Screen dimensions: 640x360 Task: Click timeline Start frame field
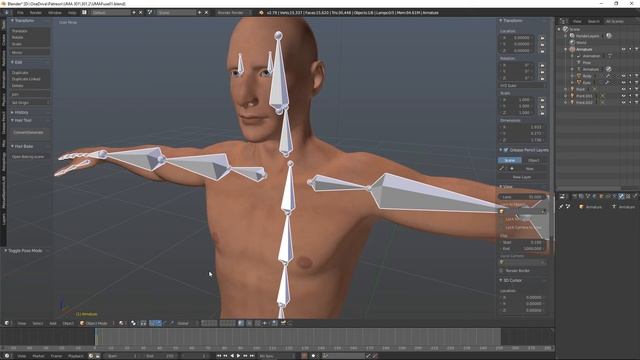tap(123, 356)
